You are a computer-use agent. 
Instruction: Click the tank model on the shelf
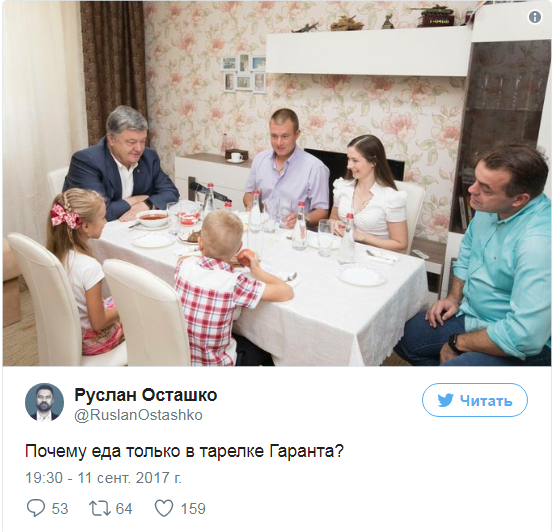[436, 15]
